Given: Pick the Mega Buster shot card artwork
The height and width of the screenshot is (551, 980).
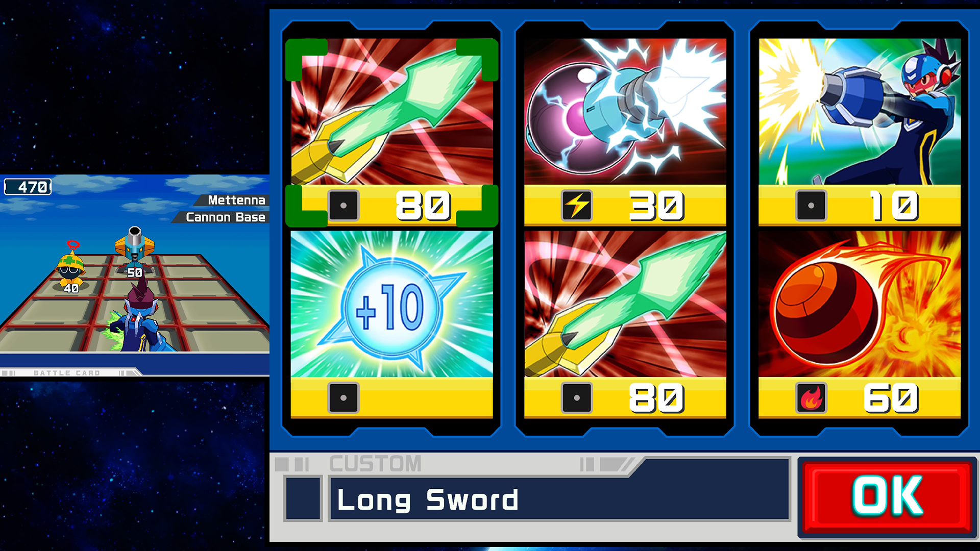Looking at the screenshot, I should pos(860,112).
